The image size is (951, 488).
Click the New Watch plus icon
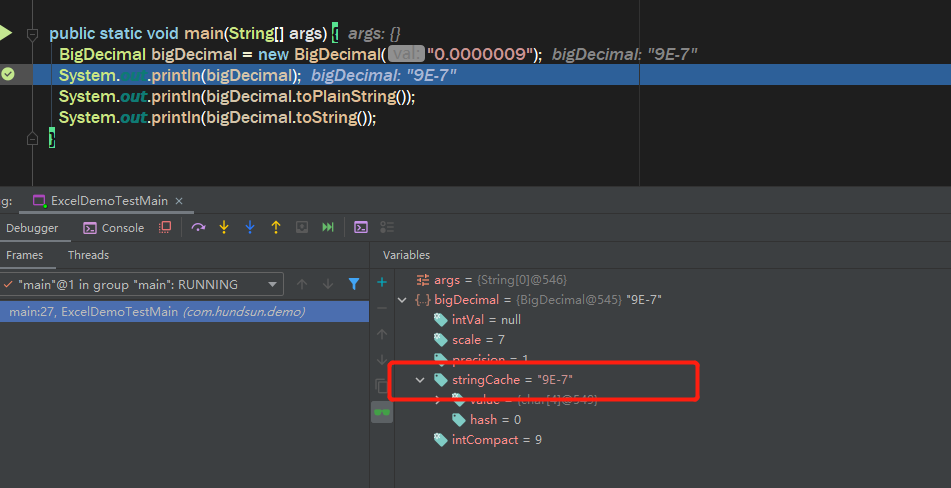[381, 282]
